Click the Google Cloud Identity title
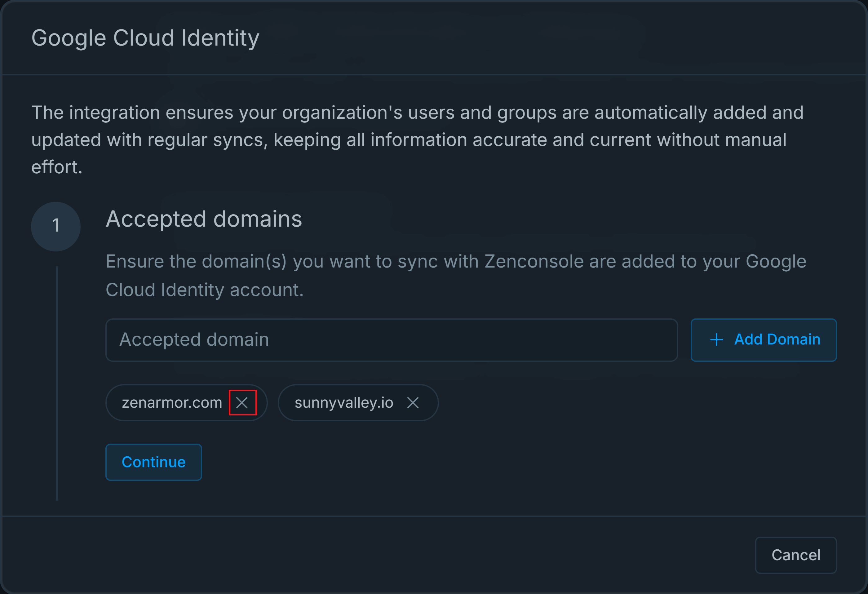This screenshot has height=594, width=868. [145, 38]
